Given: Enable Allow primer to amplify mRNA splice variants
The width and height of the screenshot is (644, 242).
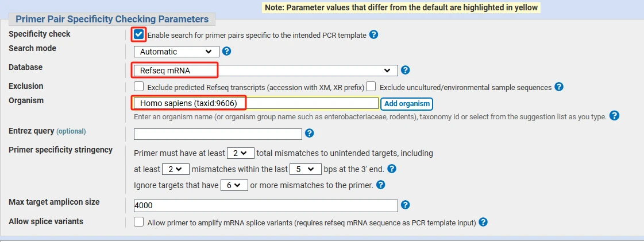Looking at the screenshot, I should (x=139, y=222).
